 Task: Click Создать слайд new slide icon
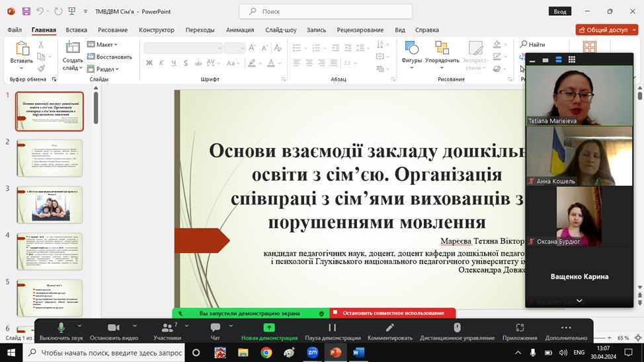coord(73,48)
